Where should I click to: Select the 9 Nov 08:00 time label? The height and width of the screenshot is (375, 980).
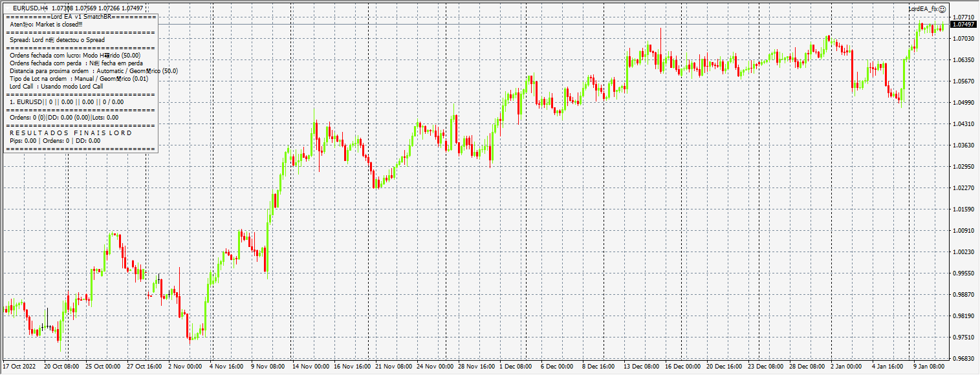pos(268,367)
